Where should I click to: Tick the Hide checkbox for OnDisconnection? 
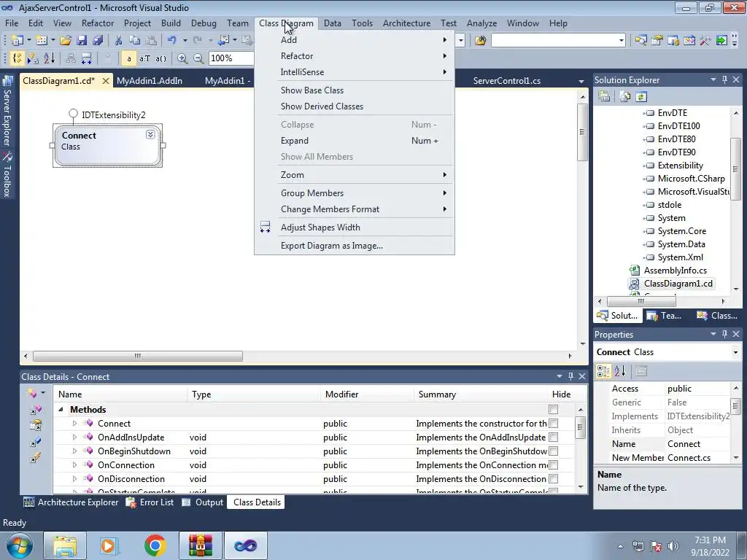coord(553,478)
